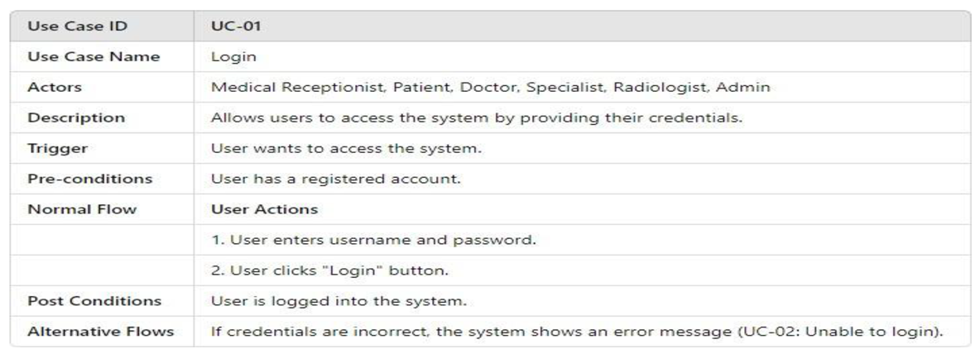980x354 pixels.
Task: Click step 1 about entering username and password
Action: [x=375, y=240]
